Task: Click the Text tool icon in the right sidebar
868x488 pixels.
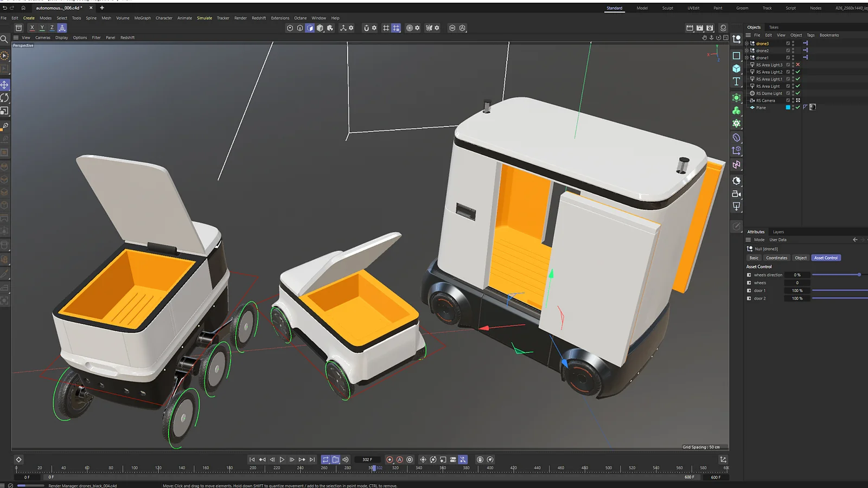Action: (736, 81)
